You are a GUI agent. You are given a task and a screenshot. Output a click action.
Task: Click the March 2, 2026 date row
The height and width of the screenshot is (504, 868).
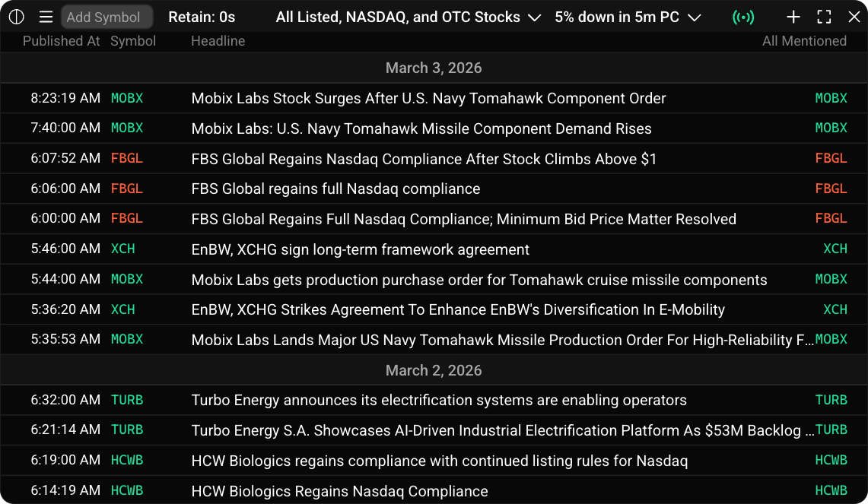click(434, 370)
